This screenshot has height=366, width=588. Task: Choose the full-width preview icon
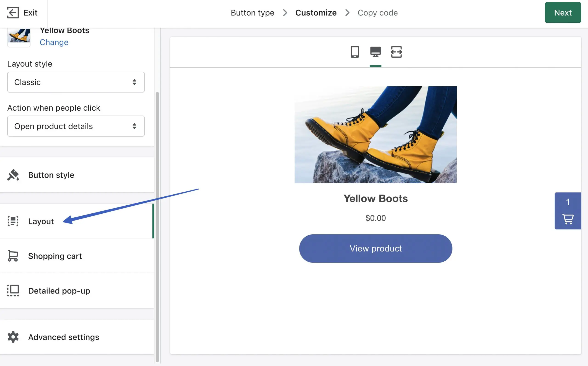point(396,52)
